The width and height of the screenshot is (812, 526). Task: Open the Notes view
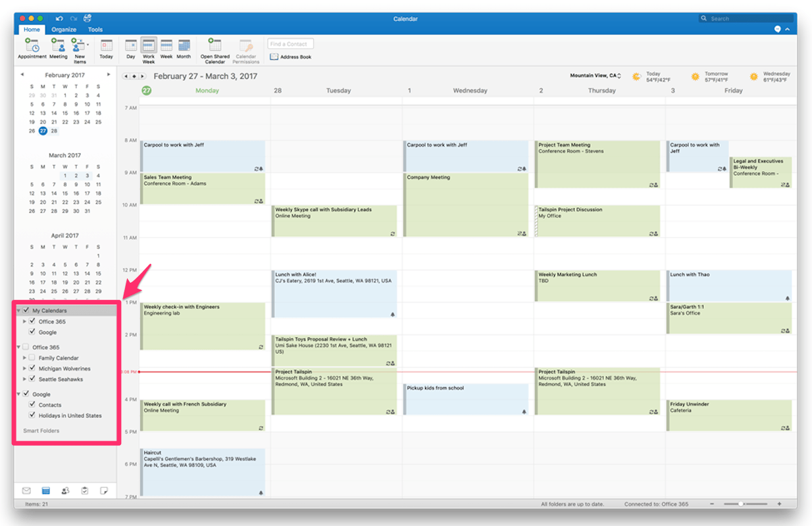(x=103, y=490)
